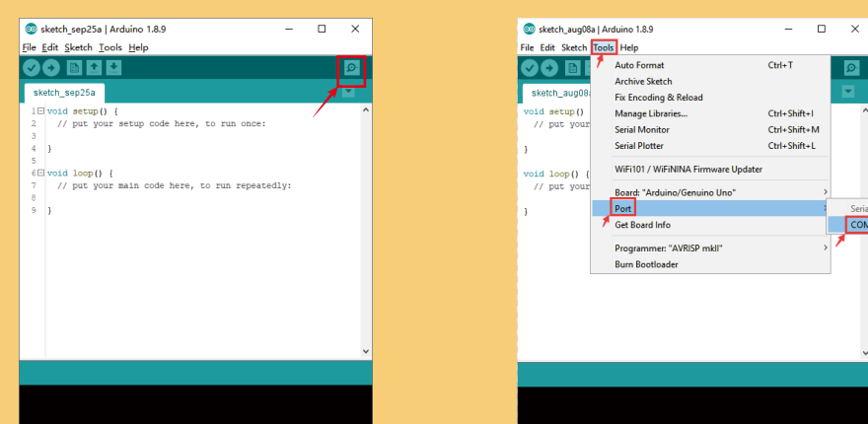Open File menu in sketch_sep25a window

[29, 47]
